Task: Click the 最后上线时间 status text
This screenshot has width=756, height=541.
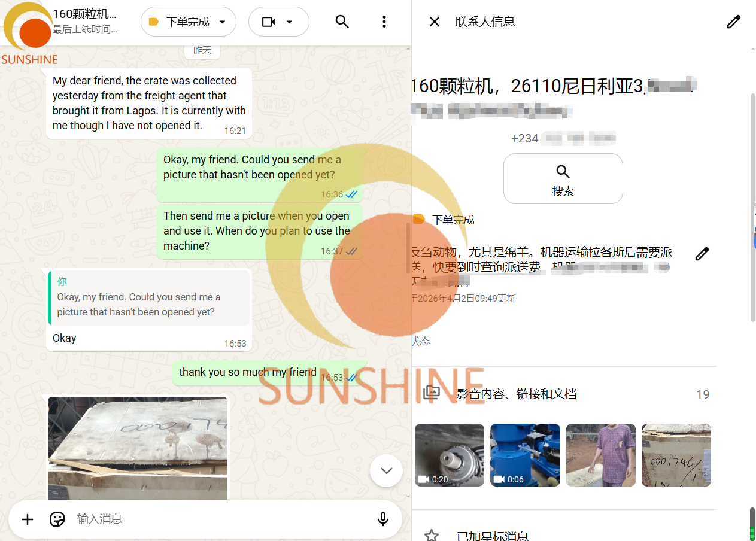Action: point(85,29)
